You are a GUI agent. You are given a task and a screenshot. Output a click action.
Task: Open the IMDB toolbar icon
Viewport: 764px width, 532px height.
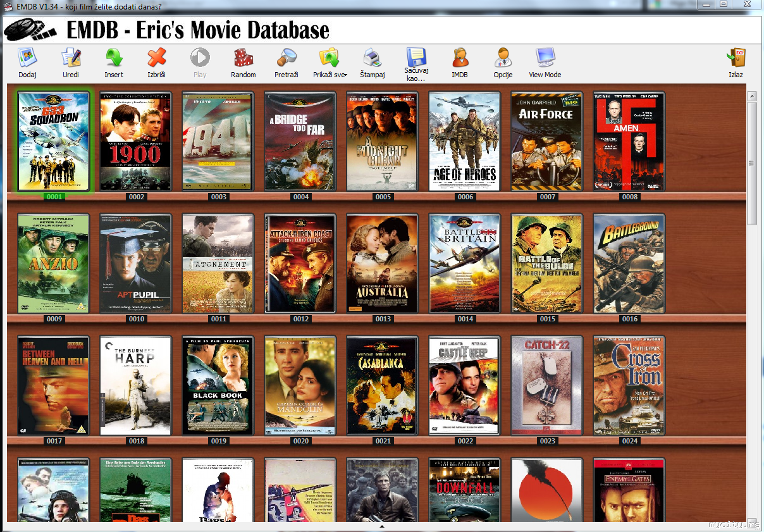tap(460, 58)
